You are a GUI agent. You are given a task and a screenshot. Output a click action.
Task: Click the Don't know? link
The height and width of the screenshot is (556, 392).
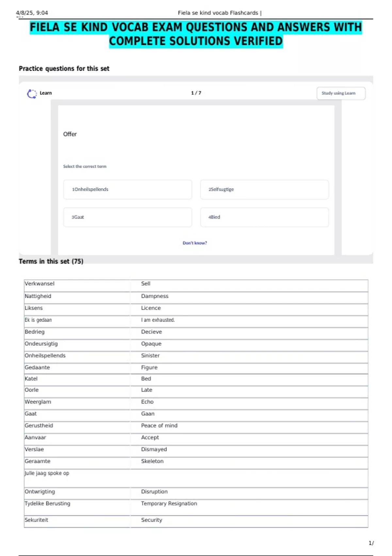tap(195, 243)
